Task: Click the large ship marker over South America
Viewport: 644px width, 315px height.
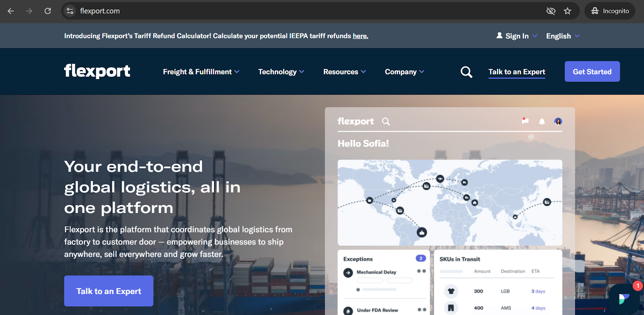Action: coord(422,232)
